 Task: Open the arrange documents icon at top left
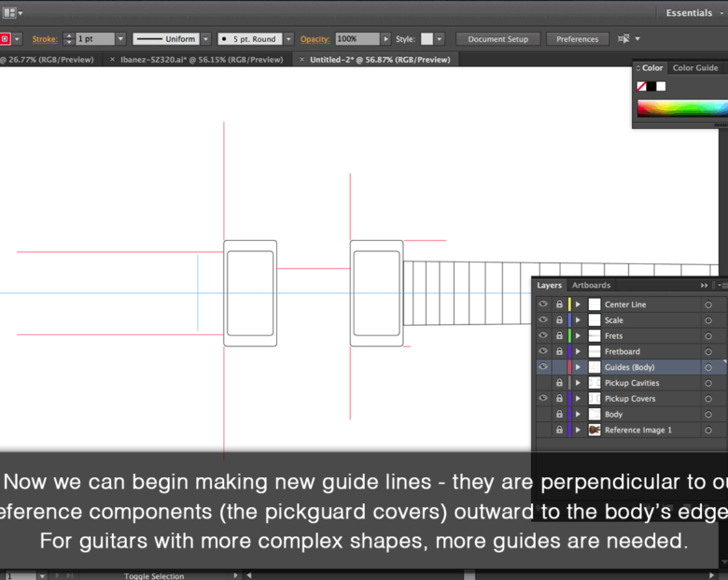coord(9,12)
